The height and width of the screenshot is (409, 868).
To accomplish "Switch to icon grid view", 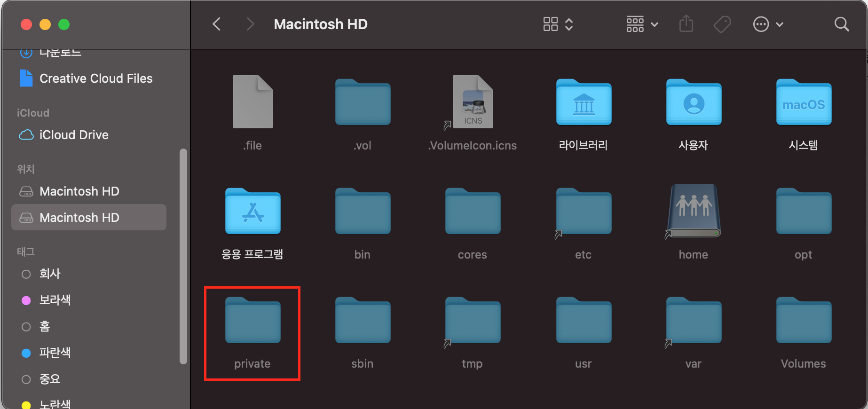I will point(551,24).
